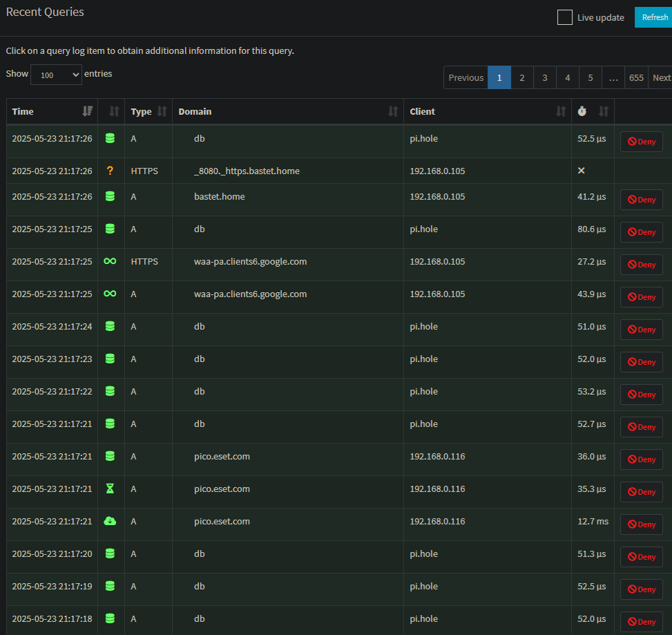Click the Refresh button
Screen dimensions: 672x635
654,17
